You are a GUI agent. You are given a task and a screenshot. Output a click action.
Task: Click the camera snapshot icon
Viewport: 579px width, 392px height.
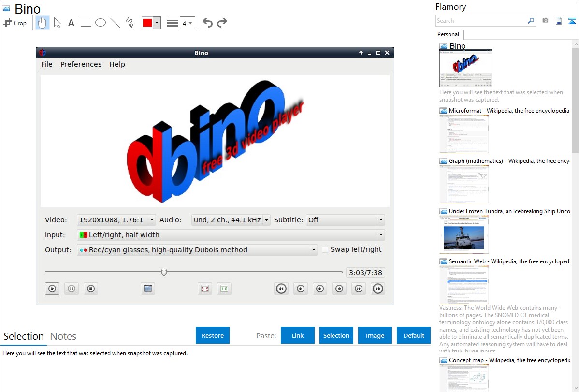pyautogui.click(x=545, y=21)
